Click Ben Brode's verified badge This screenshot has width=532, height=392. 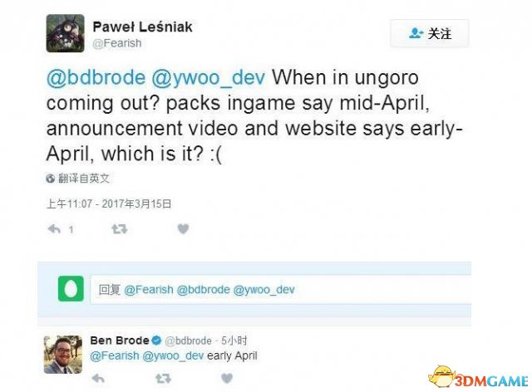point(156,341)
